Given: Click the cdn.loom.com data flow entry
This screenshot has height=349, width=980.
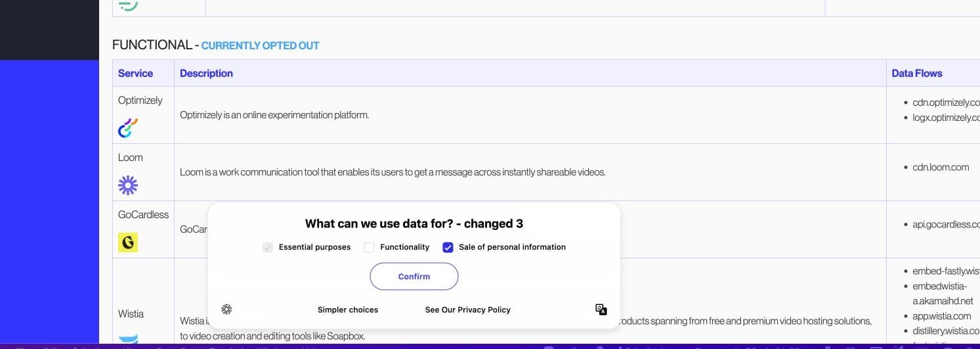Looking at the screenshot, I should click(x=940, y=167).
